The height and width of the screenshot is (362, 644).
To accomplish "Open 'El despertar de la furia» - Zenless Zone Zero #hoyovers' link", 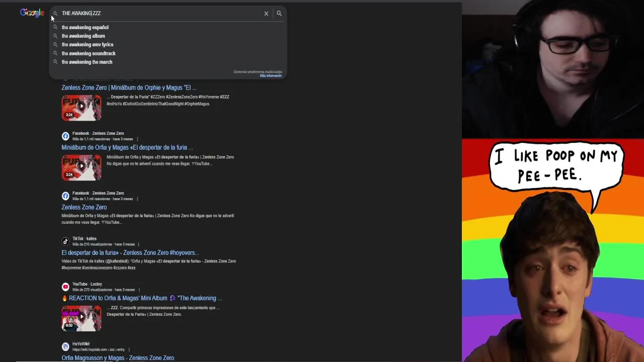I will [130, 253].
